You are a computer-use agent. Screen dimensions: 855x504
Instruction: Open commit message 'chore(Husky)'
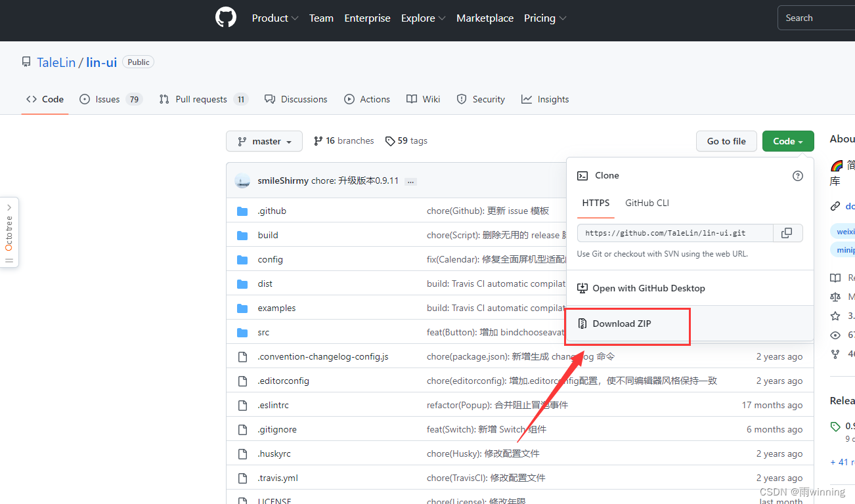pyautogui.click(x=483, y=454)
